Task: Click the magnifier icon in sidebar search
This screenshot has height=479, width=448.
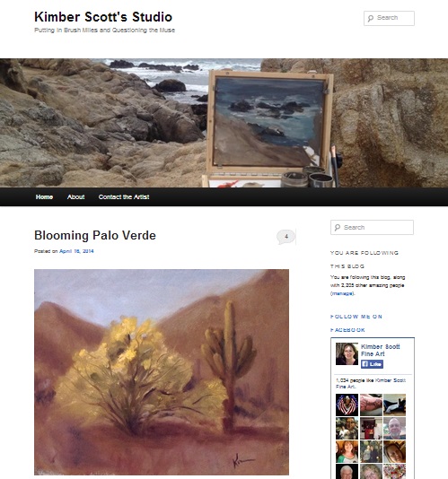Action: tap(338, 228)
